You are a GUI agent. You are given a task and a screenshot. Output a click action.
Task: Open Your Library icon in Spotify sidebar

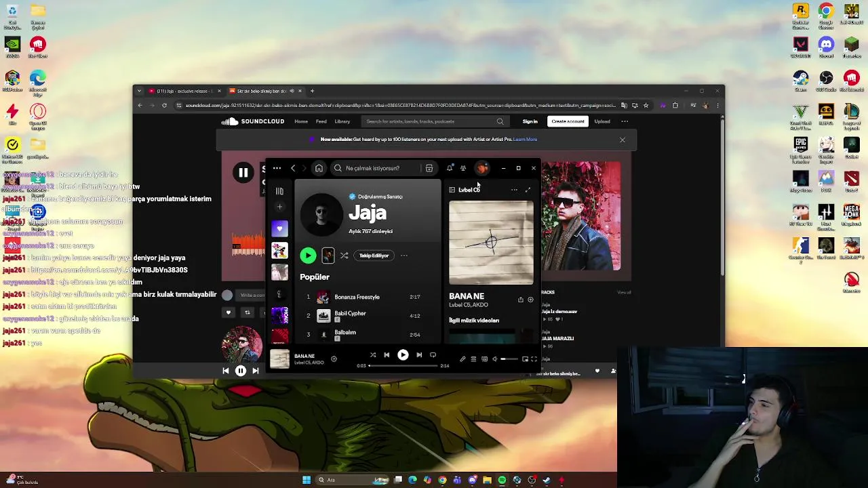click(x=279, y=191)
